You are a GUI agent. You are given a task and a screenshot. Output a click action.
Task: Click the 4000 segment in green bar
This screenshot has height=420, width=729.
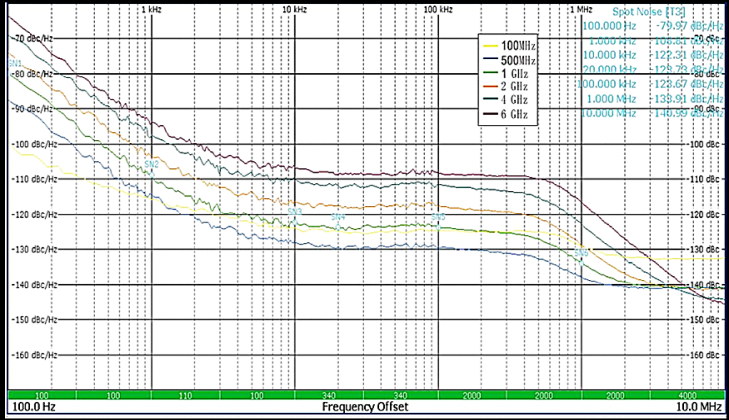pyautogui.click(x=688, y=396)
